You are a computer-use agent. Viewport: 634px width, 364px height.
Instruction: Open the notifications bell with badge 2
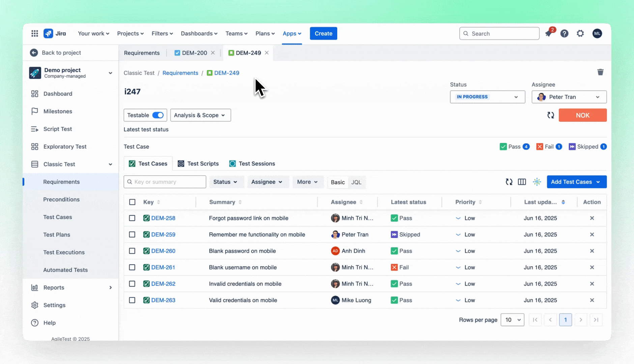[549, 33]
